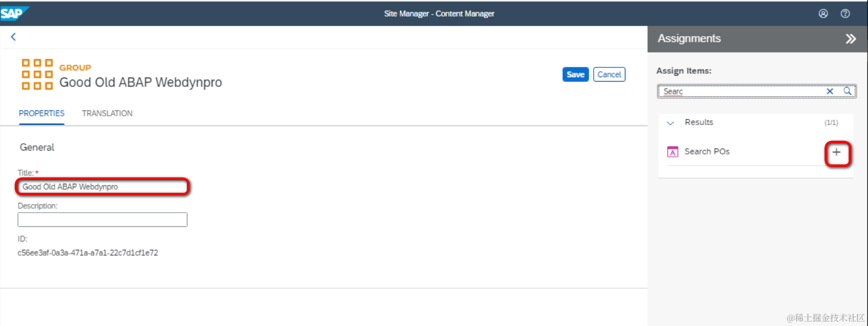Click the Results label
This screenshot has width=868, height=326.
[699, 122]
